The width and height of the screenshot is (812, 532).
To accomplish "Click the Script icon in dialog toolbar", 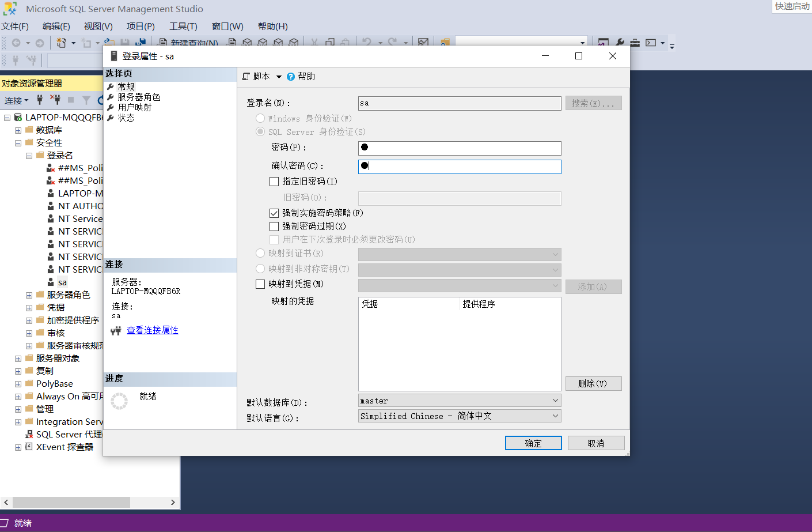I will point(246,77).
